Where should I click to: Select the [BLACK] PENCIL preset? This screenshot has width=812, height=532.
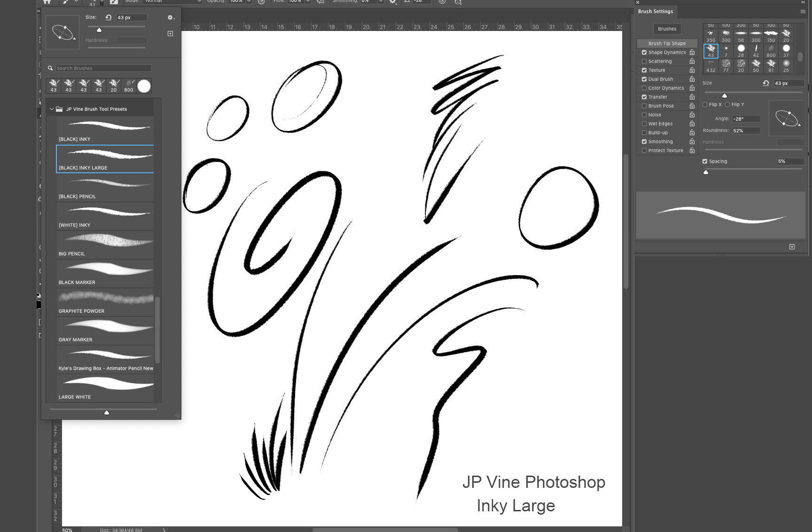[x=105, y=187]
